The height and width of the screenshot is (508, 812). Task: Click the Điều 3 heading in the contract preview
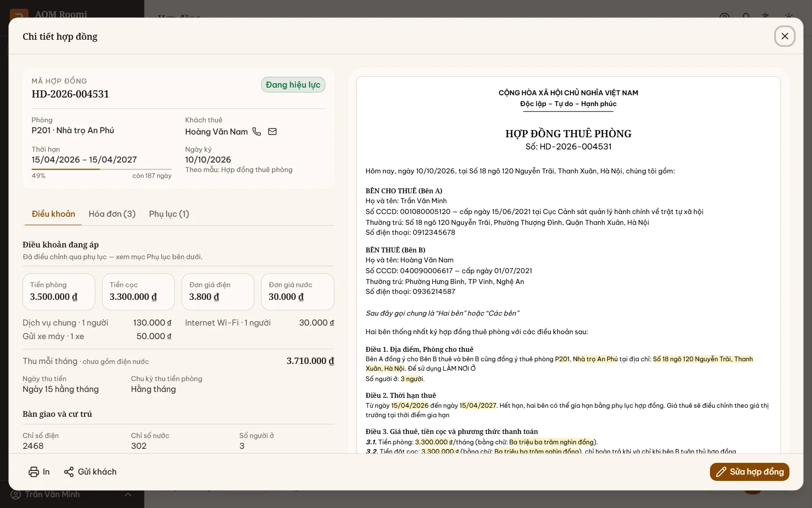click(452, 432)
